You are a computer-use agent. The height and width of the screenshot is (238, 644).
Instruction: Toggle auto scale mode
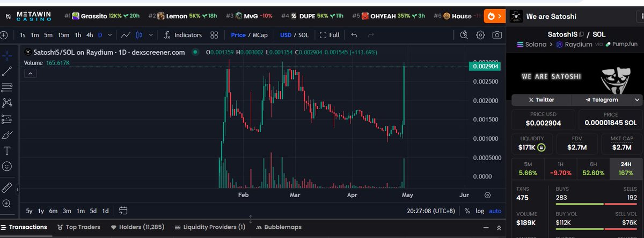(x=495, y=211)
